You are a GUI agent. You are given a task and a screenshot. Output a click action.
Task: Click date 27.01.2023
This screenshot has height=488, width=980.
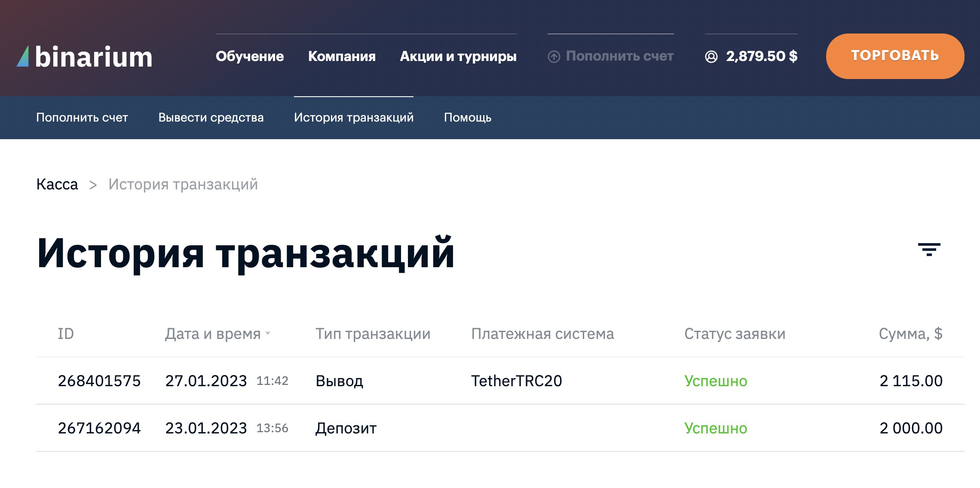206,381
